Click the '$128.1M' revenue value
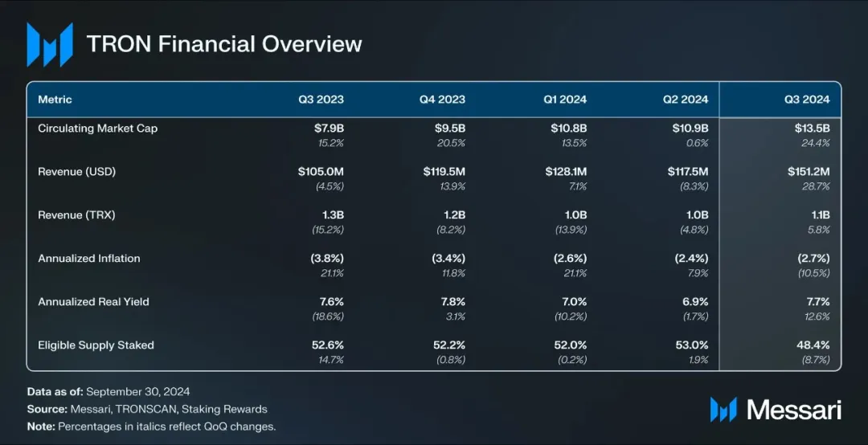The image size is (868, 445). coord(566,172)
